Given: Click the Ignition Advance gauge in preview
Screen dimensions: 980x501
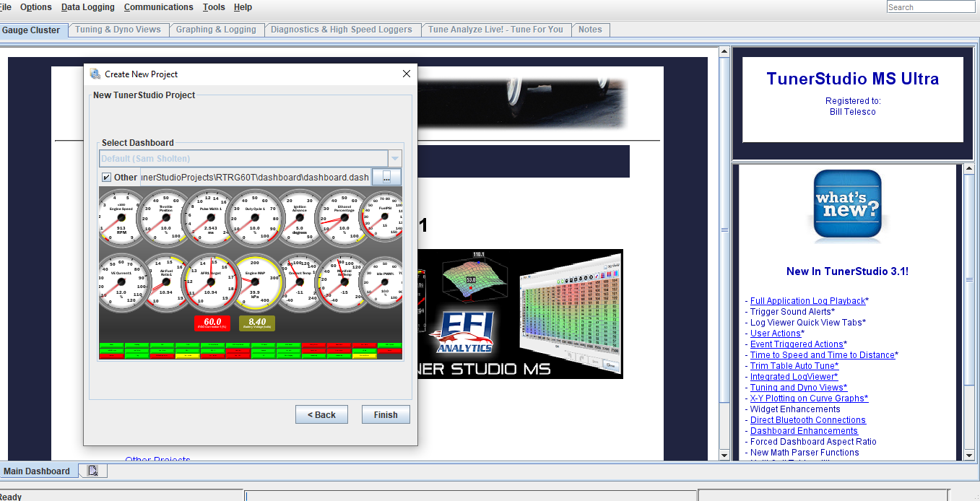Looking at the screenshot, I should [300, 216].
